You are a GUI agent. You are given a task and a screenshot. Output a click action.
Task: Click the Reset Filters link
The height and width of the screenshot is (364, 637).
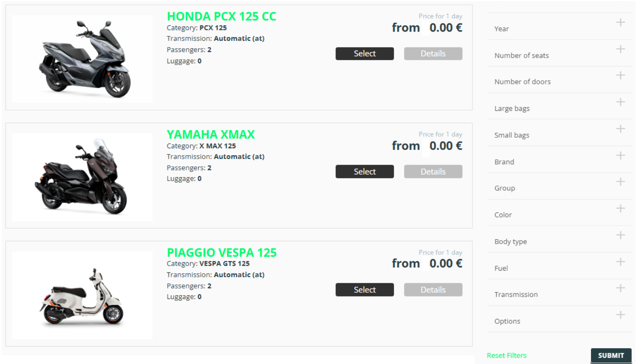[506, 355]
